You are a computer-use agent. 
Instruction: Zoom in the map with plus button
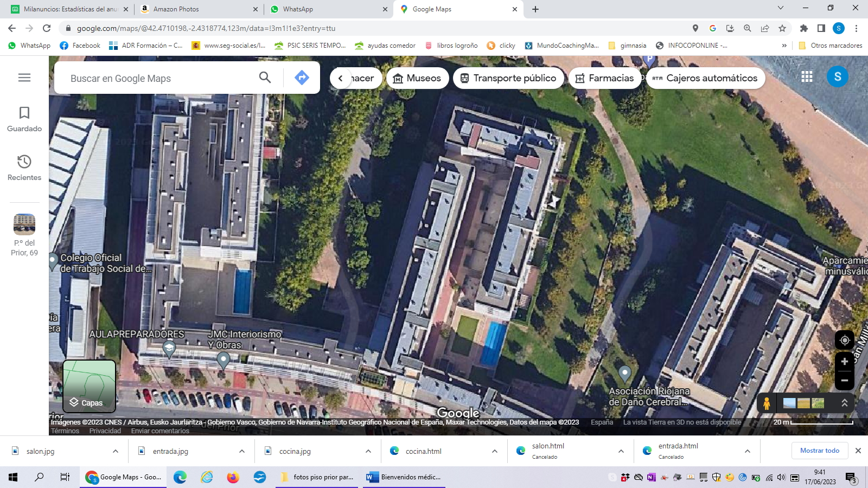pyautogui.click(x=844, y=362)
